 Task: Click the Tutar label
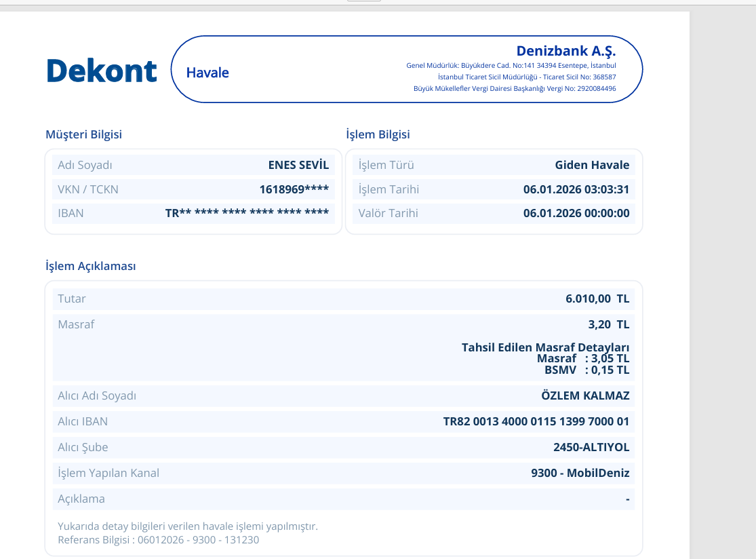tap(71, 299)
